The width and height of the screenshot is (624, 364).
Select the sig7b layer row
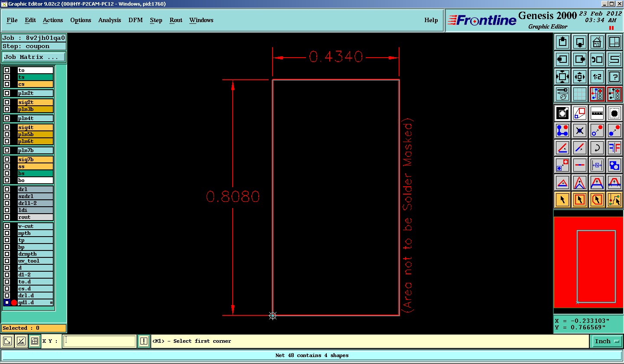coord(36,159)
